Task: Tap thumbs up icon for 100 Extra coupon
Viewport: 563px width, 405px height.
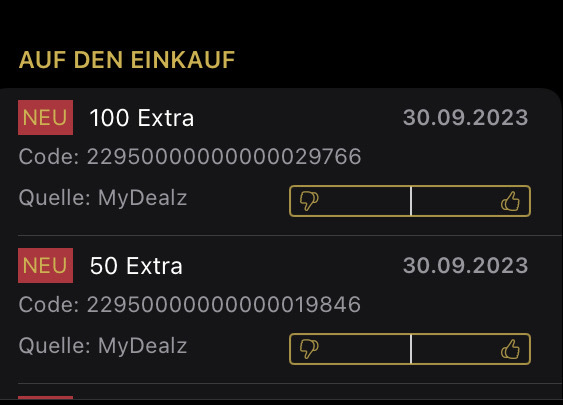Action: tap(510, 201)
